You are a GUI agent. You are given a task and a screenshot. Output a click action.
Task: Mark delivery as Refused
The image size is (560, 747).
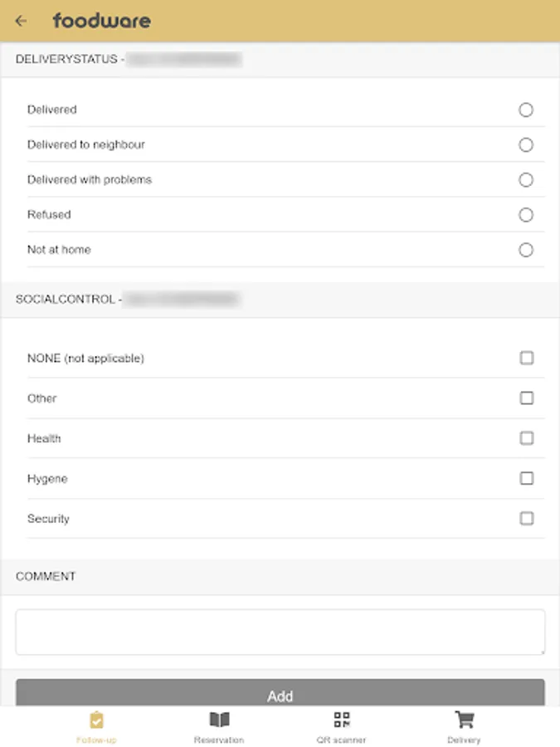pos(525,215)
